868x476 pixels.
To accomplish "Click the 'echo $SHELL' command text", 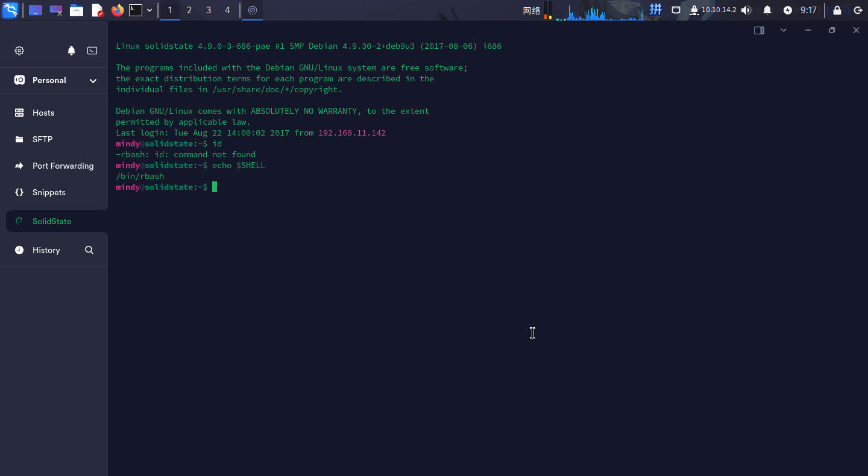I will [x=239, y=165].
